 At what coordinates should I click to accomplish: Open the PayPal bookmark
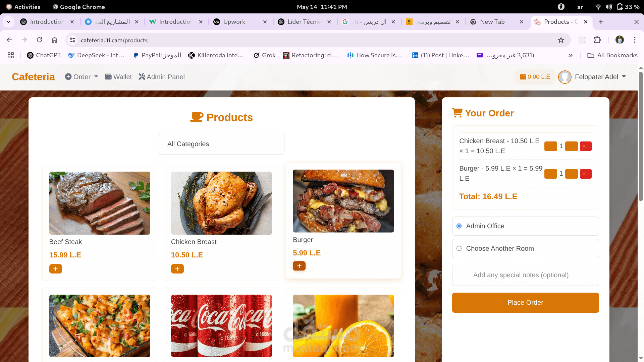[x=157, y=55]
